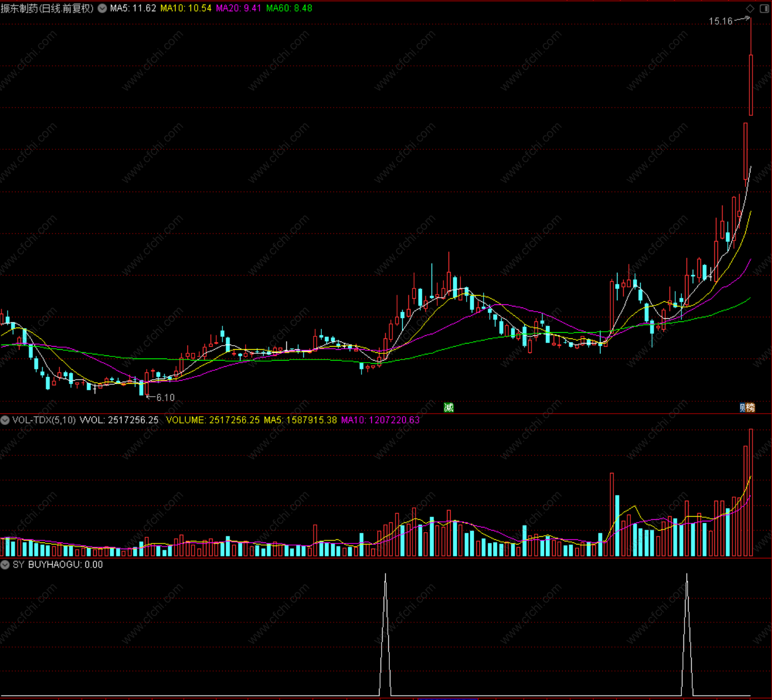The height and width of the screenshot is (700, 772).
Task: Click the volume MA5: 1587915.38 value
Action: point(300,420)
